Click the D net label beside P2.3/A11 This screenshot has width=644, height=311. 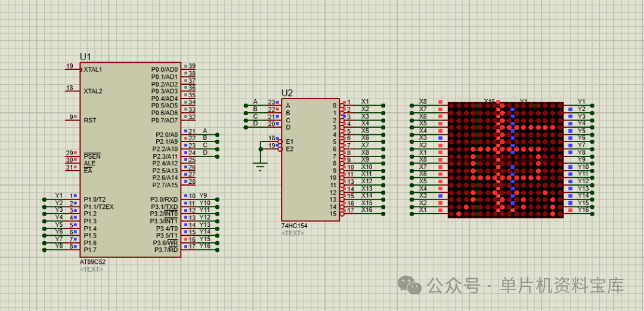coord(205,153)
